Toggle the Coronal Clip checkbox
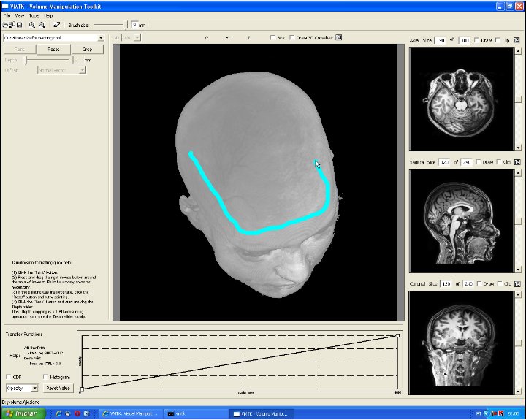The width and height of the screenshot is (526, 420). tap(500, 284)
